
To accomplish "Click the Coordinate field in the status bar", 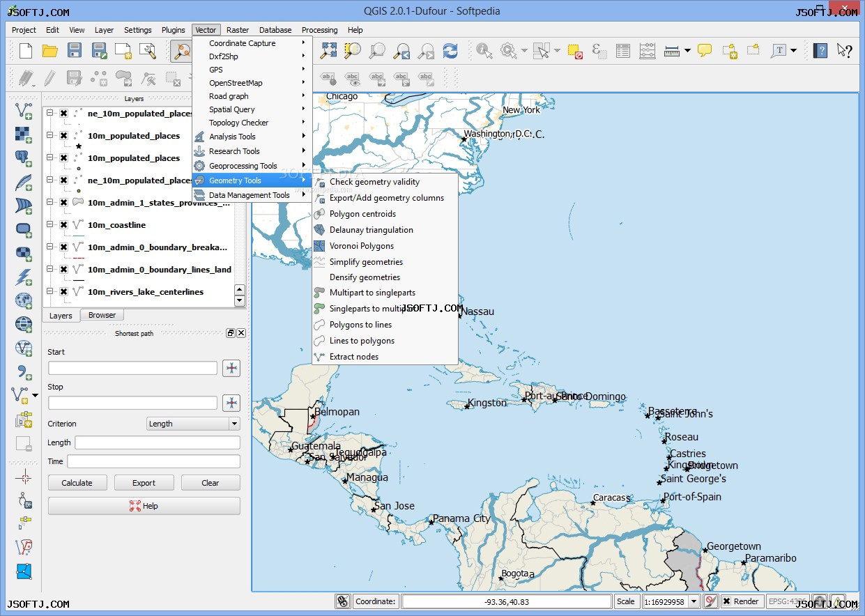I will [506, 601].
